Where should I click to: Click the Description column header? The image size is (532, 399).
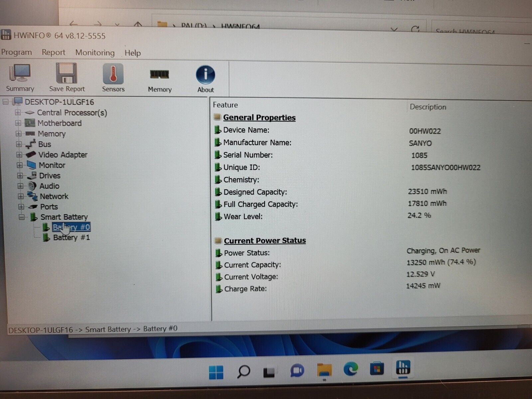428,107
